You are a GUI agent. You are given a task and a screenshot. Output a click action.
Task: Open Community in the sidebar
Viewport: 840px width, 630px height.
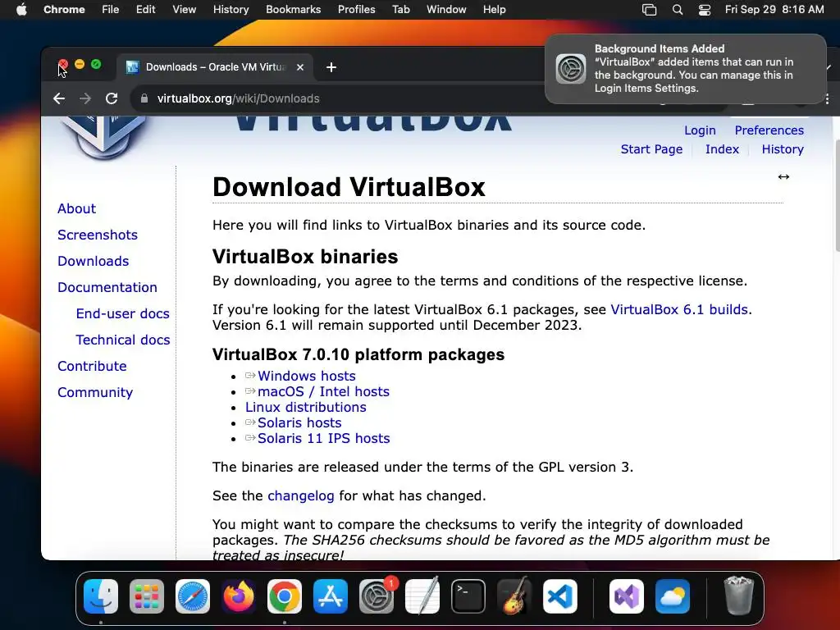tap(95, 392)
